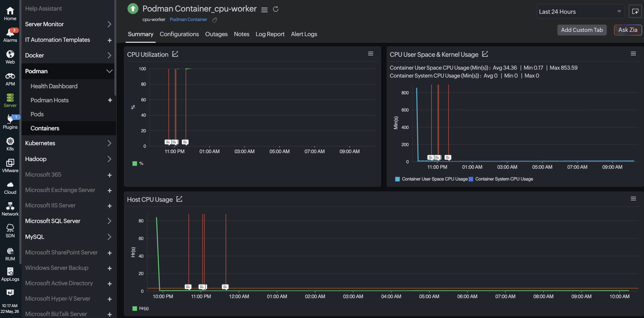The width and height of the screenshot is (644, 318).
Task: Click the sidebar vertical scrollbar
Action: 115,48
